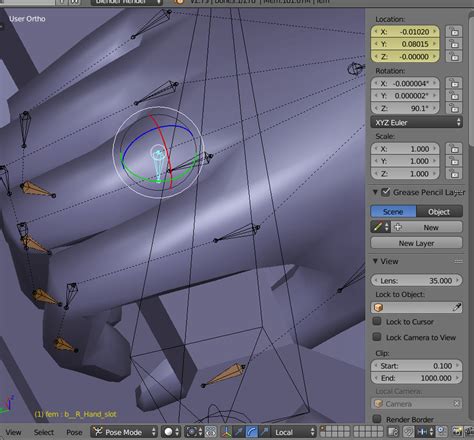Click the New Layer button
The image size is (474, 440).
(416, 243)
